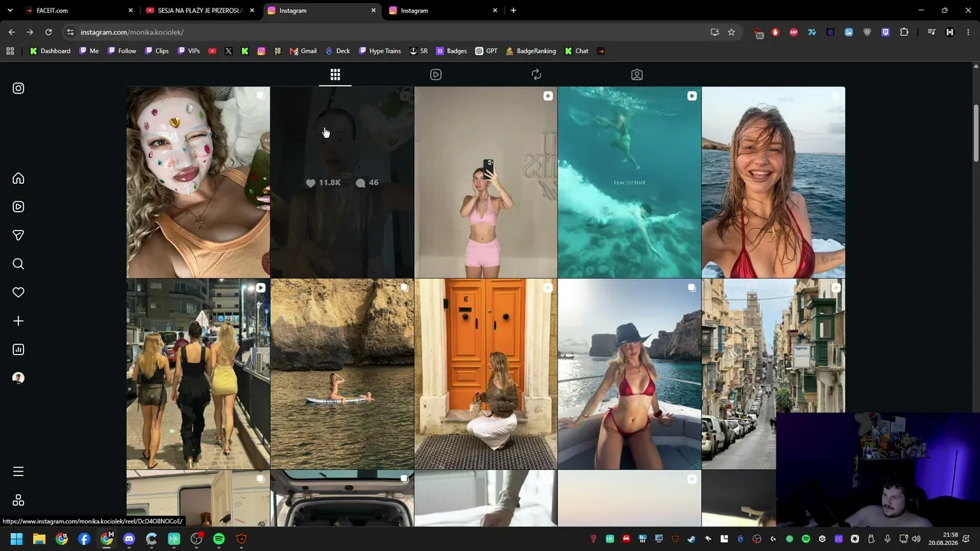Open the underwater swimming reel
The image size is (980, 551).
629,182
